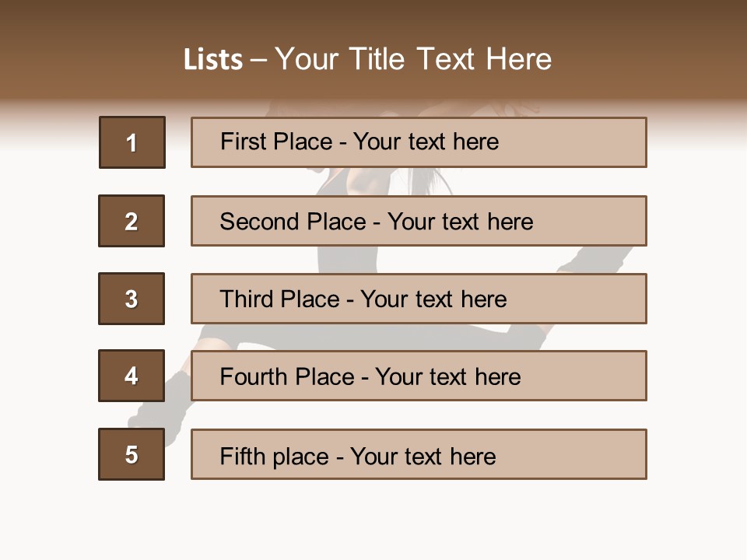This screenshot has height=560, width=747.
Task: Click the number 3 box
Action: (132, 299)
